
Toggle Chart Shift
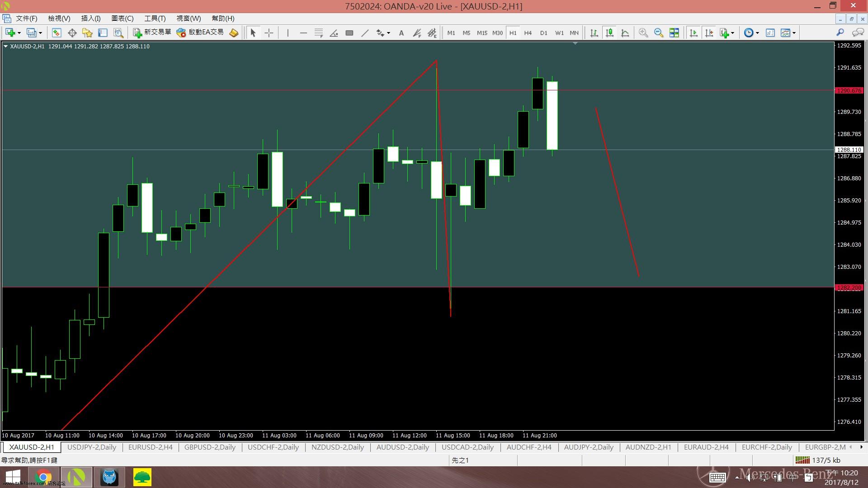click(709, 33)
